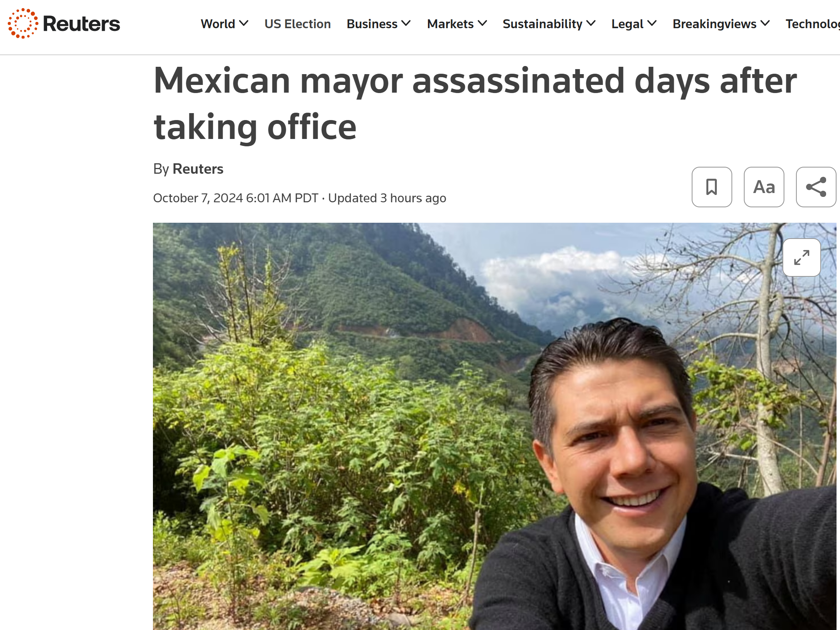Expand the World dropdown chevron
Image resolution: width=840 pixels, height=630 pixels.
244,24
